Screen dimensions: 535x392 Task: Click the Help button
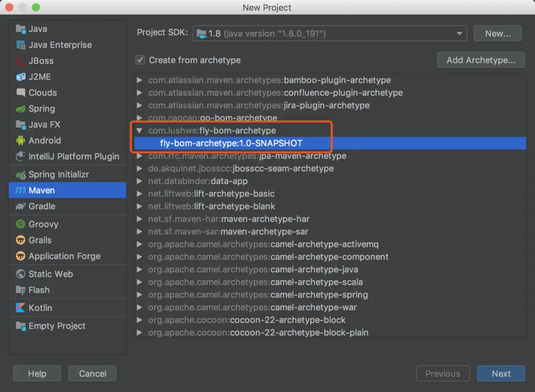tap(37, 374)
